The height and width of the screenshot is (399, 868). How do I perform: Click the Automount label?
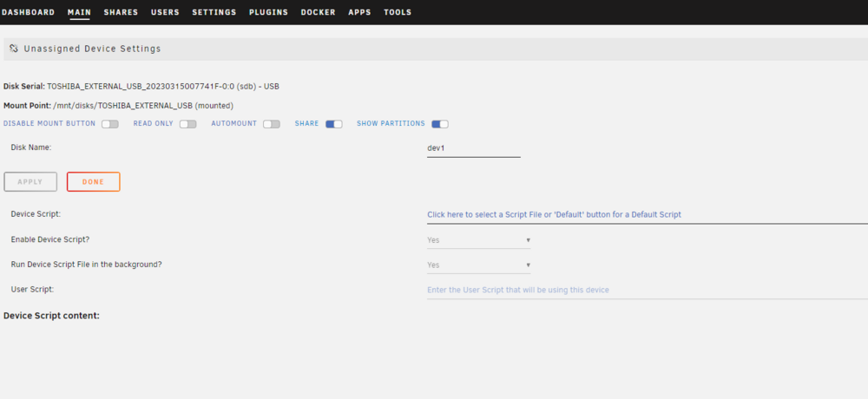[x=234, y=123]
